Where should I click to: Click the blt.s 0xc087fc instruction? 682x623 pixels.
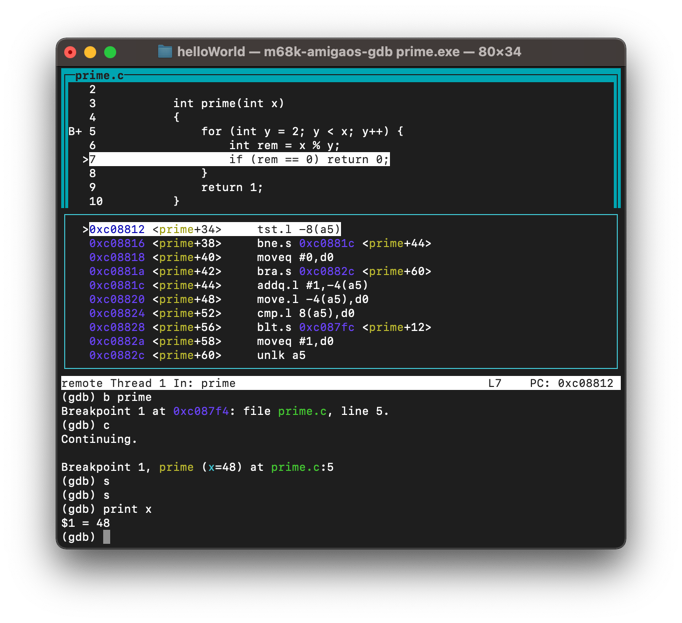pyautogui.click(x=305, y=327)
